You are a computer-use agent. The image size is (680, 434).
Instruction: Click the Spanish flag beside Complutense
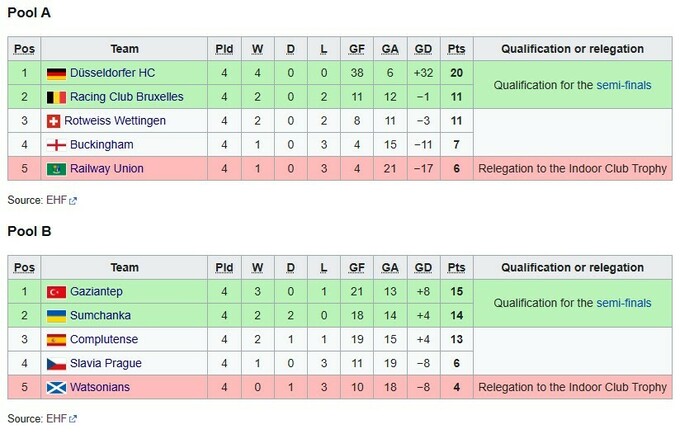click(x=56, y=340)
